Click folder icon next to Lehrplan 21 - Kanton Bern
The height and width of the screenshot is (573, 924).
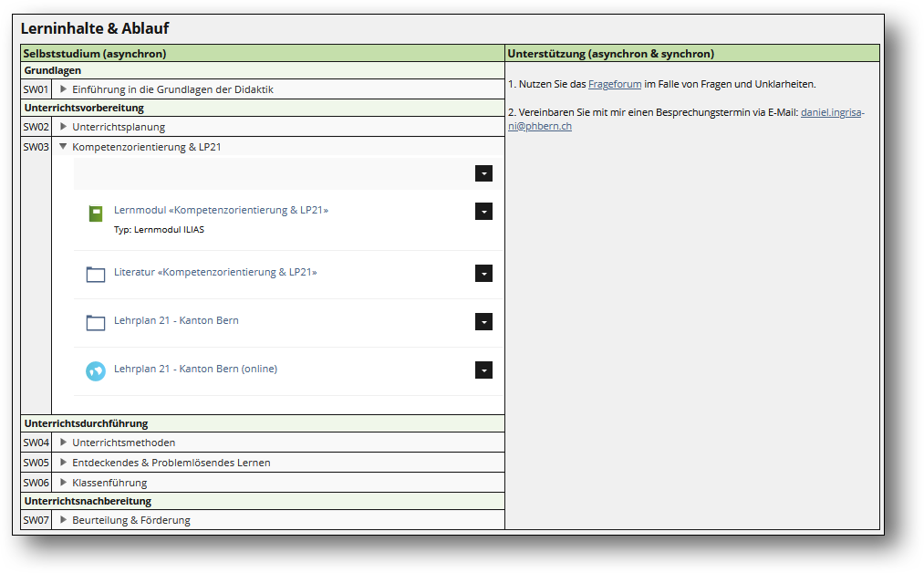(96, 323)
